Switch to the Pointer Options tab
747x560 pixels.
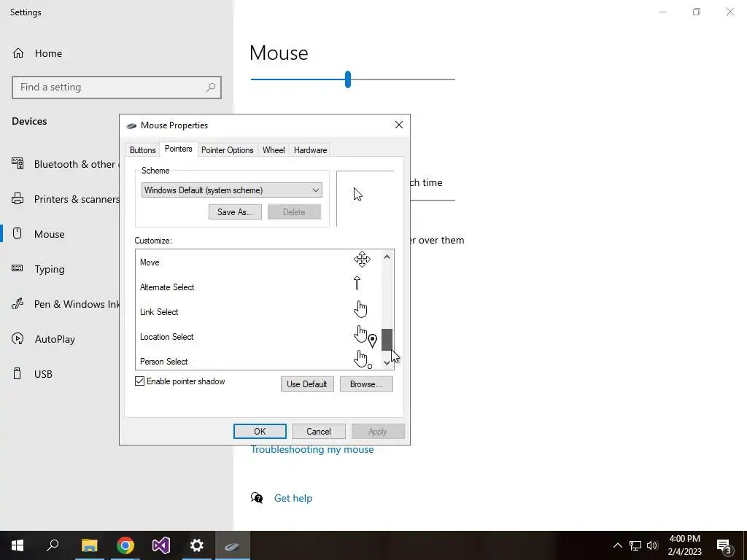point(228,150)
